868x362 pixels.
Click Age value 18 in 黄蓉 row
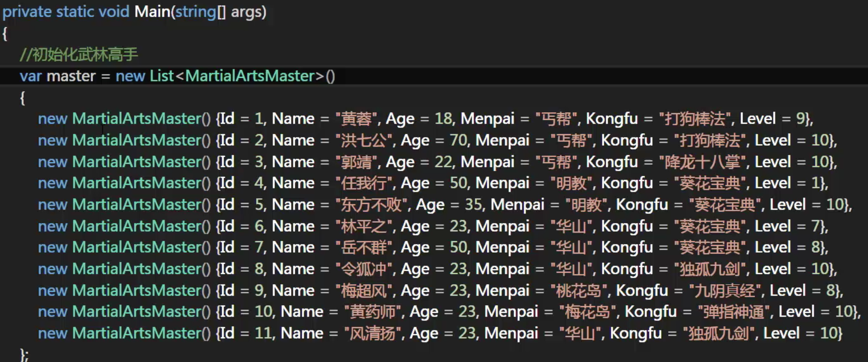point(444,118)
